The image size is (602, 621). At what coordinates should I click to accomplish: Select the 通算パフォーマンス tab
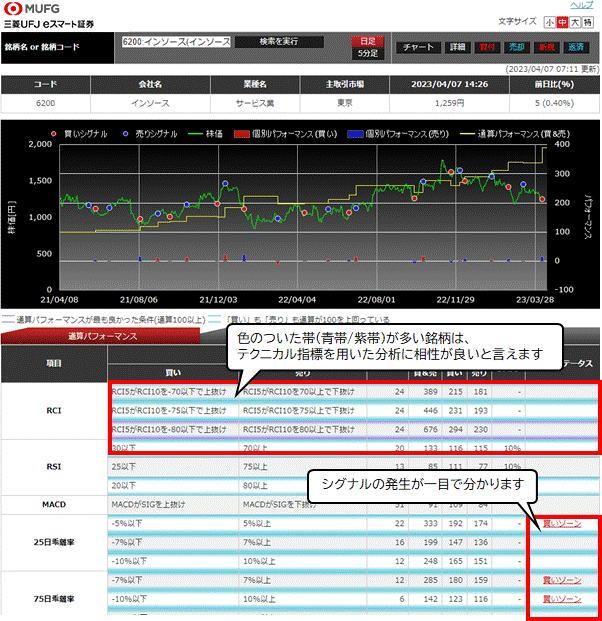102,336
